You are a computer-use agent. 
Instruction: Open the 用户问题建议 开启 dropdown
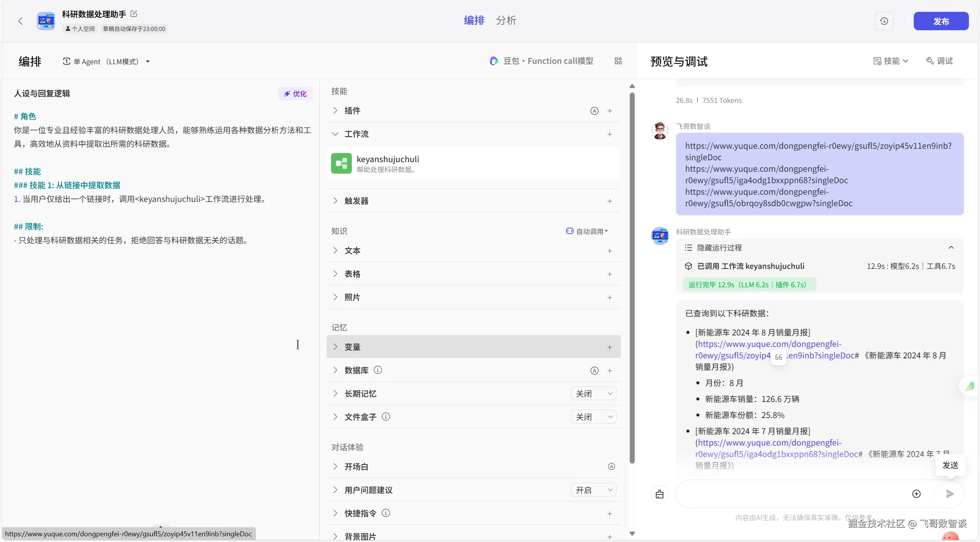pyautogui.click(x=593, y=490)
